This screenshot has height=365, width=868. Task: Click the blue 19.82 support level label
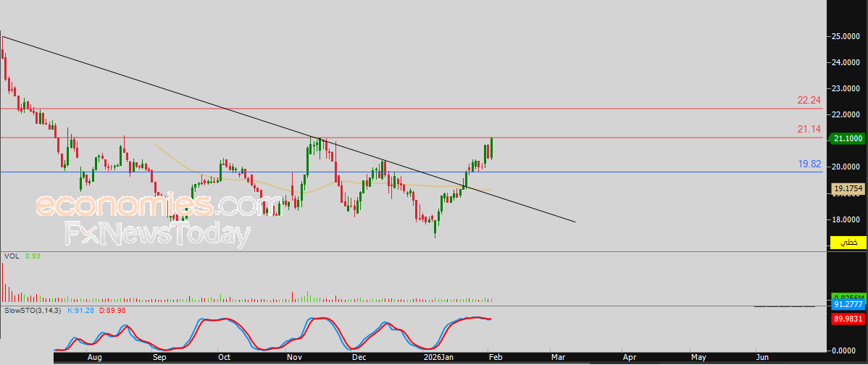click(809, 164)
